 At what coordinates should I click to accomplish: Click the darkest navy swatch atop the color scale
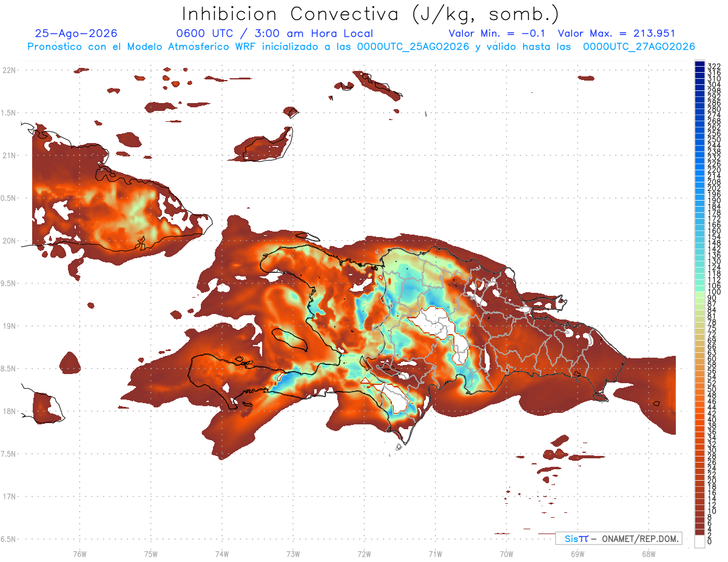pyautogui.click(x=699, y=64)
